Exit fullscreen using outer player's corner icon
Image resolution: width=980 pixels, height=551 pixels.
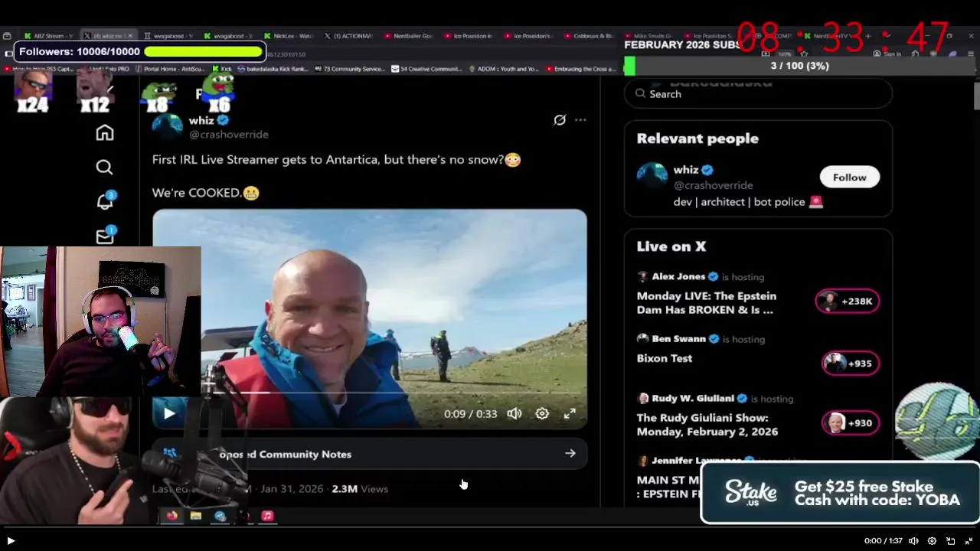point(969,540)
